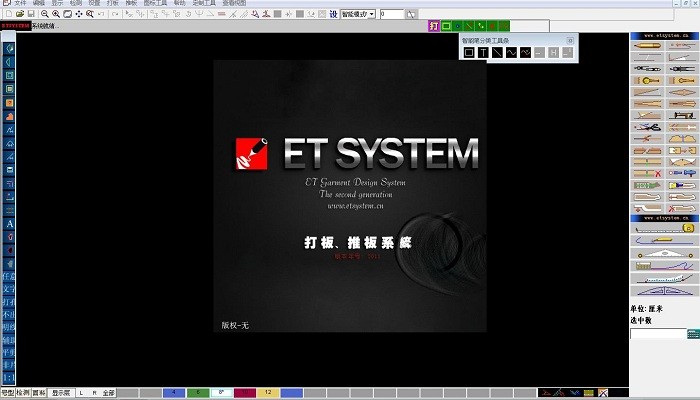Screen dimensions: 700x400
Task: Click the L toggle in the bottom bar
Action: (x=81, y=393)
